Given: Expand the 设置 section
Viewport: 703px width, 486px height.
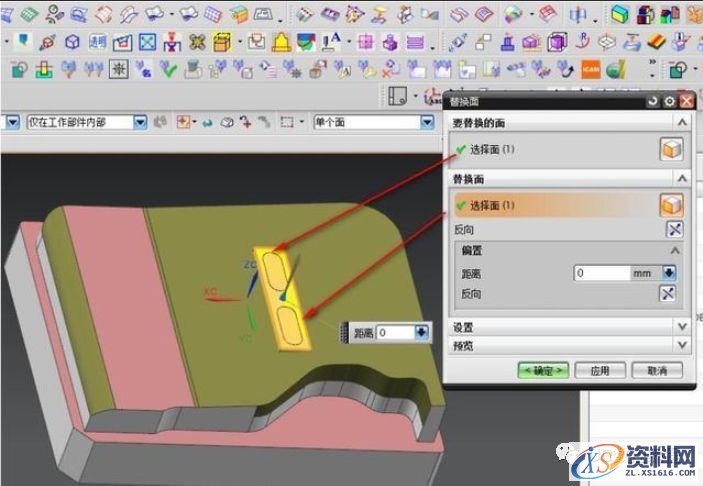Looking at the screenshot, I should pos(682,327).
